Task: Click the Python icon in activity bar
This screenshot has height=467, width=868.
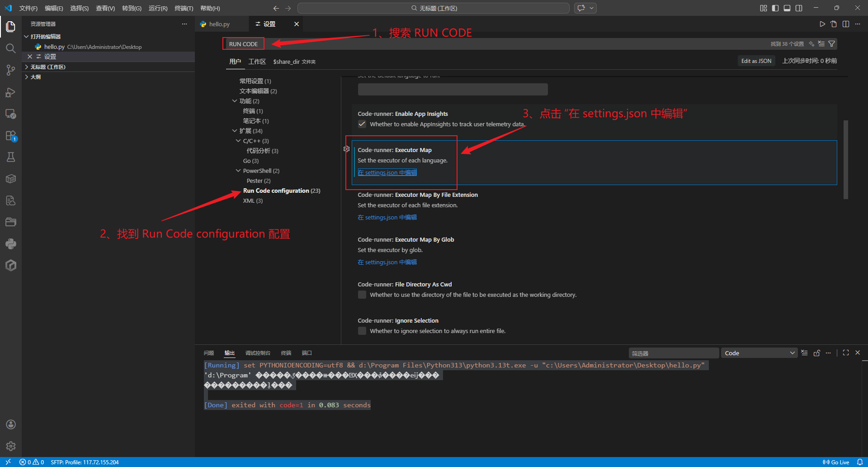Action: [x=11, y=244]
